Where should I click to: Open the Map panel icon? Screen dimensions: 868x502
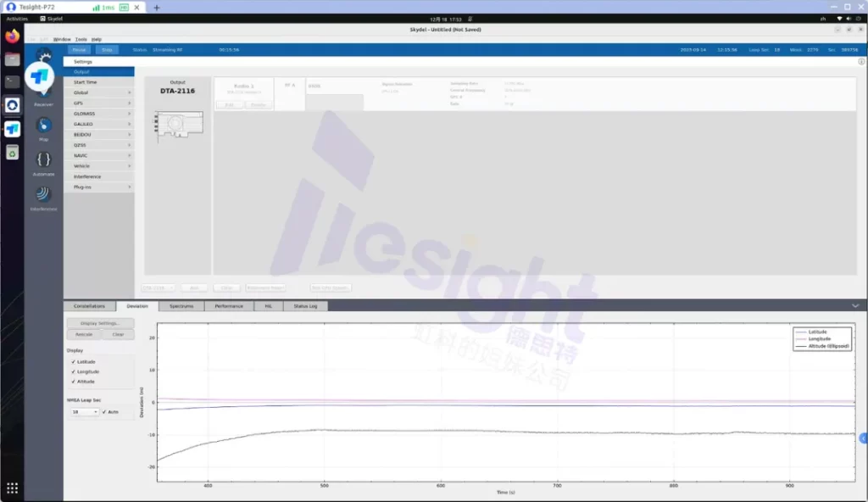pos(44,126)
